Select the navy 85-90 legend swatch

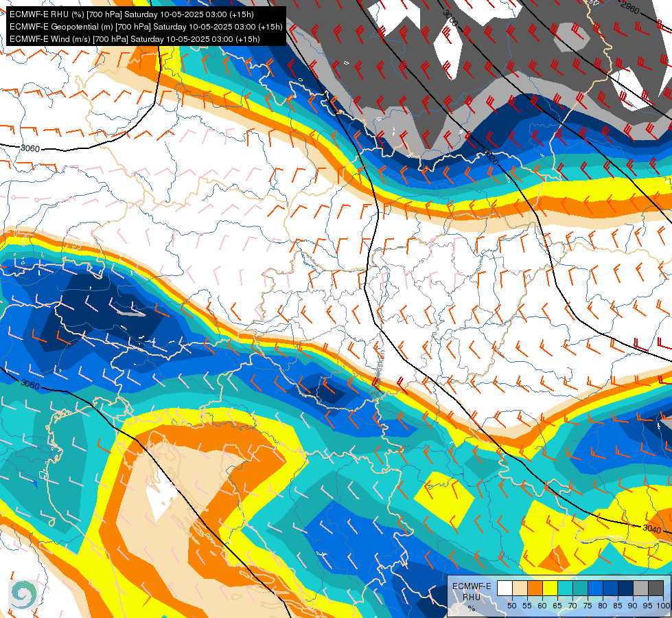[x=626, y=588]
